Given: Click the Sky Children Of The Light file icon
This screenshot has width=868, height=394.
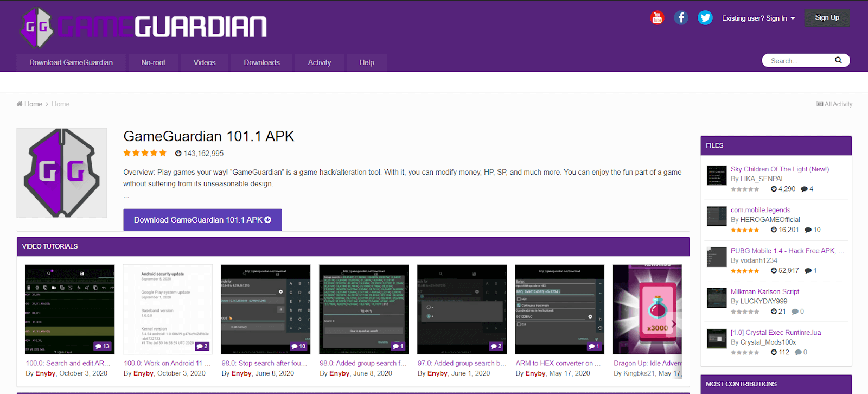Looking at the screenshot, I should pos(717,175).
